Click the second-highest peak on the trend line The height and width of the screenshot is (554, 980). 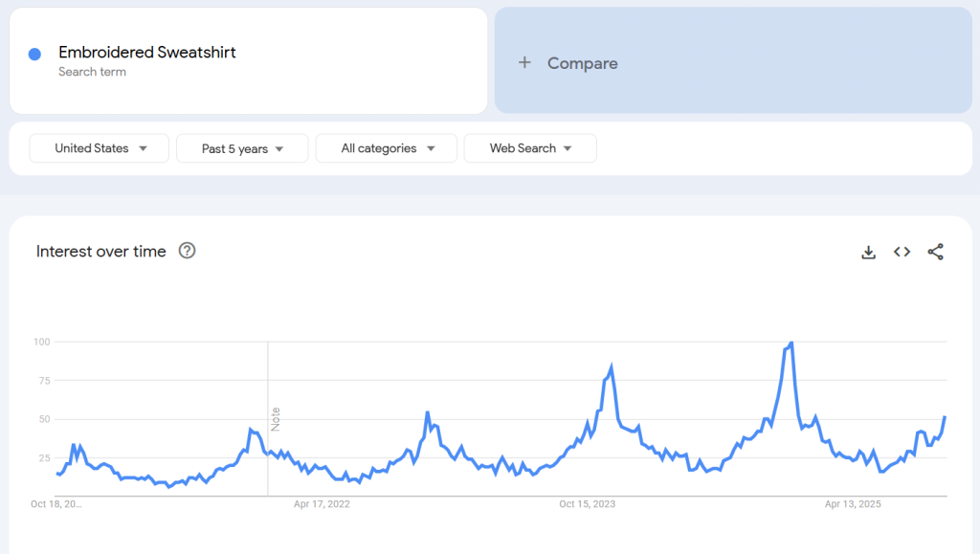coord(611,366)
